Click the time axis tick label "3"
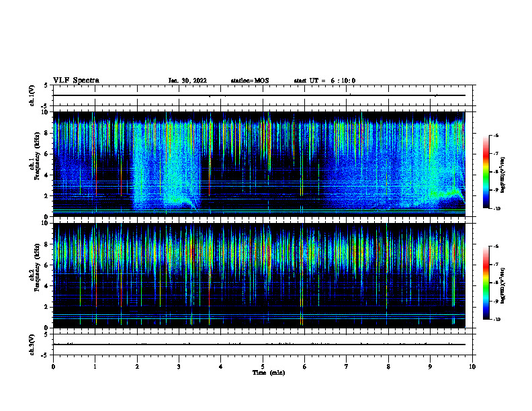This screenshot has width=532, height=411. click(x=179, y=367)
